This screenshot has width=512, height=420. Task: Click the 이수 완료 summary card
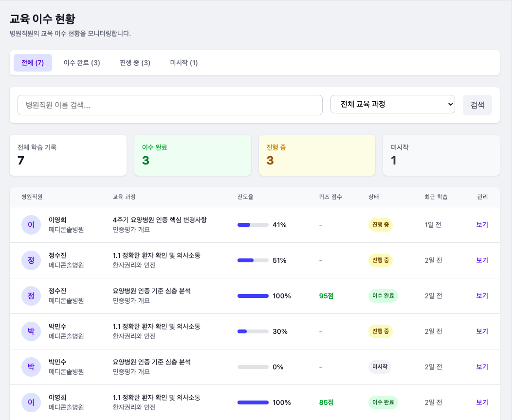click(193, 155)
